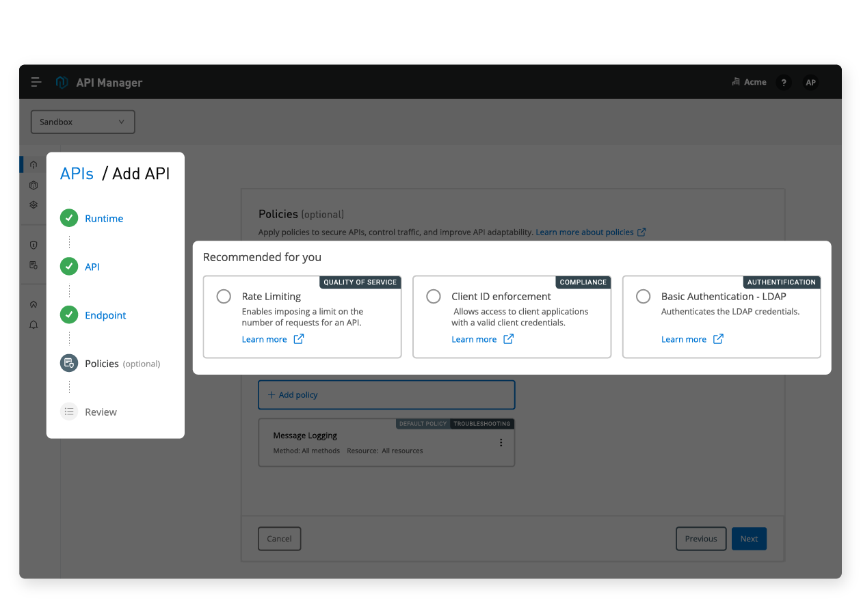Viewport: 861px width, 616px height.
Task: Click the Cancel button
Action: click(279, 539)
